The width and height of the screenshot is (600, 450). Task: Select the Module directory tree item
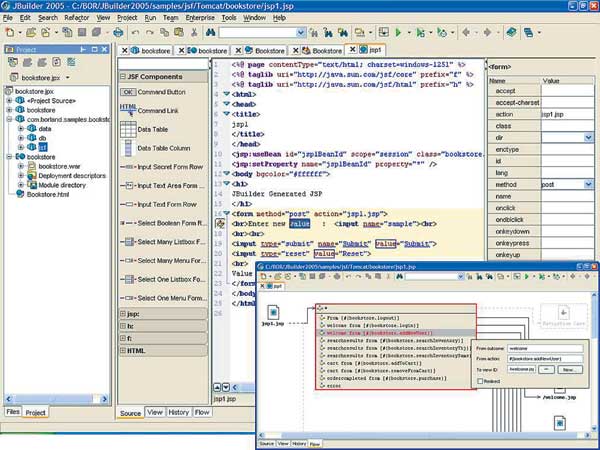tap(57, 185)
